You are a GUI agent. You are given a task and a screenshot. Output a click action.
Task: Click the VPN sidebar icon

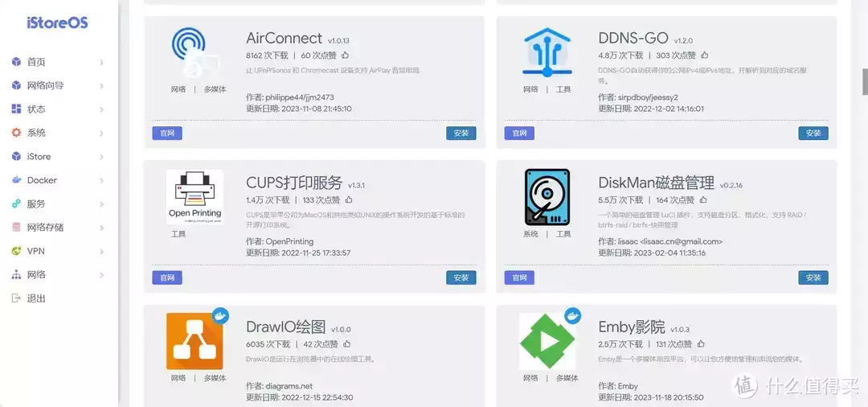16,251
